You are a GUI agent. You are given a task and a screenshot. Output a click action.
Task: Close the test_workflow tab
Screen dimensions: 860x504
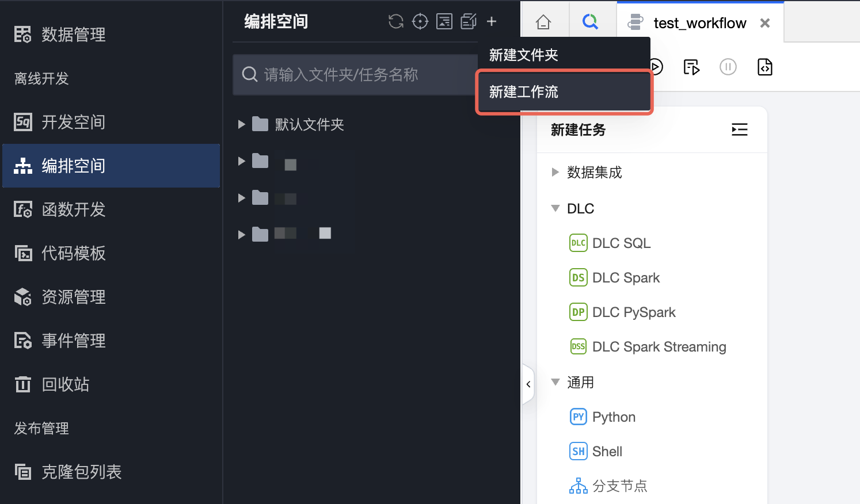coord(765,23)
